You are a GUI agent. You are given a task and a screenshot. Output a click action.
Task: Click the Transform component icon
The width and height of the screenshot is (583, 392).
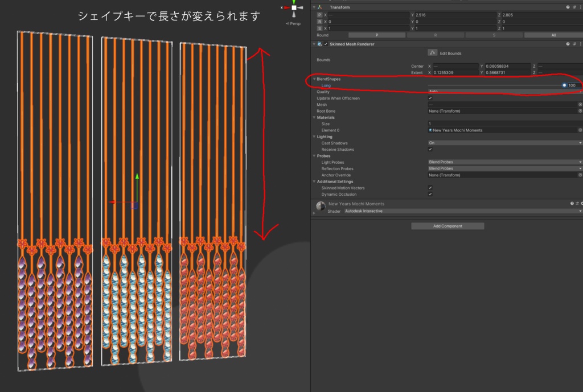320,7
